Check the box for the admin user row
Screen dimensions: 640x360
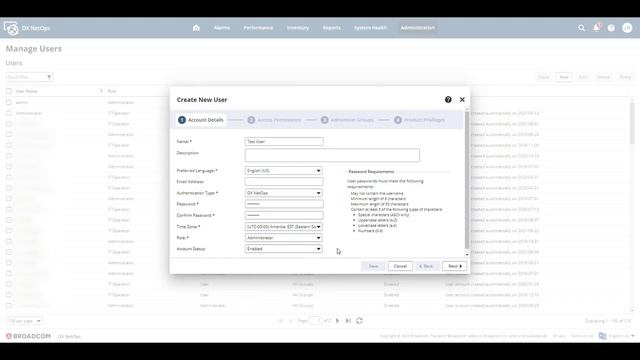tap(9, 102)
